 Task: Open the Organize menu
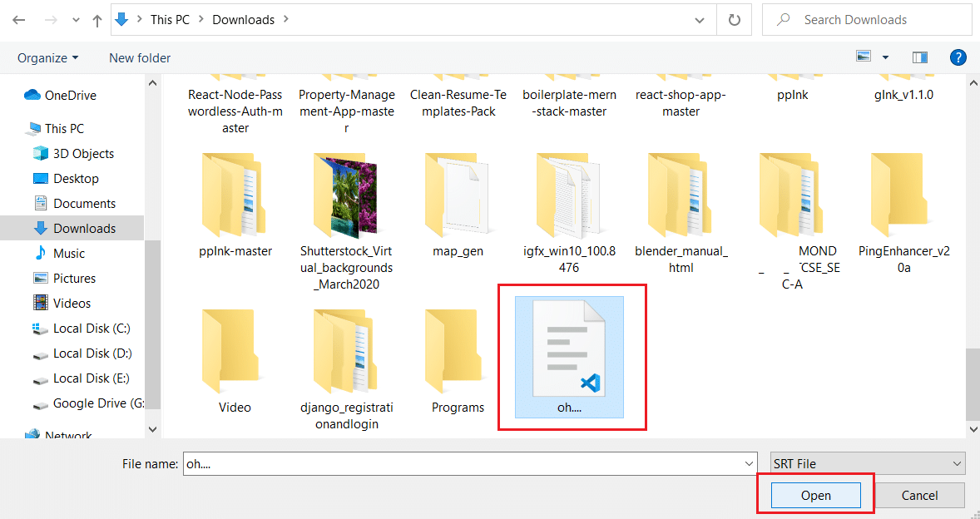tap(47, 57)
